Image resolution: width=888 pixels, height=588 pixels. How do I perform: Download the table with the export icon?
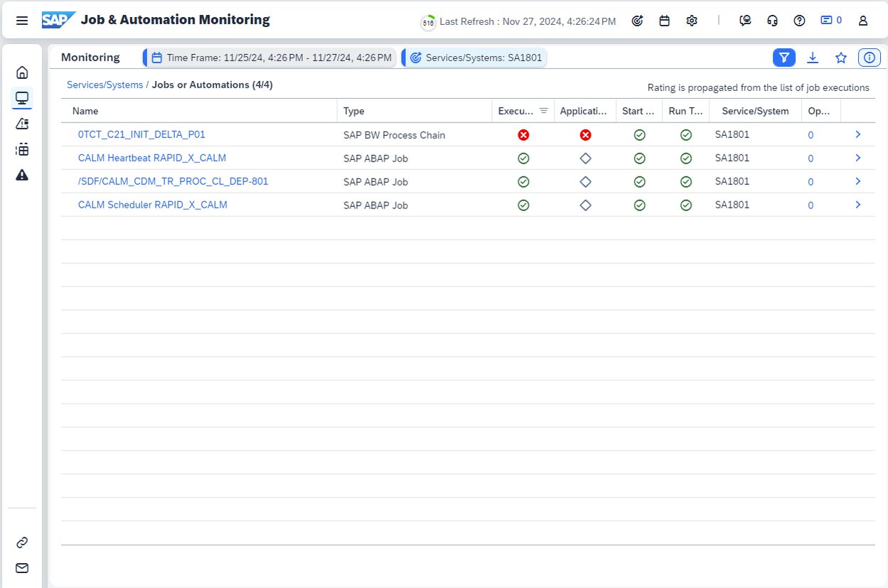click(x=813, y=58)
